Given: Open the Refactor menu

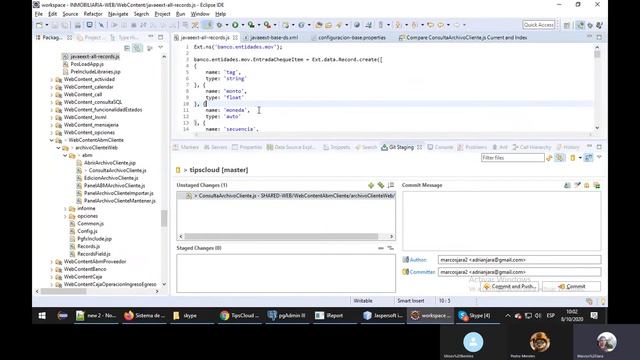Looking at the screenshot, I should pyautogui.click(x=93, y=14).
